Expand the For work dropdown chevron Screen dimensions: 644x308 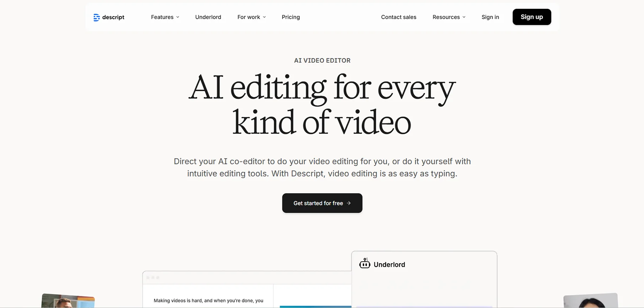[x=264, y=17]
